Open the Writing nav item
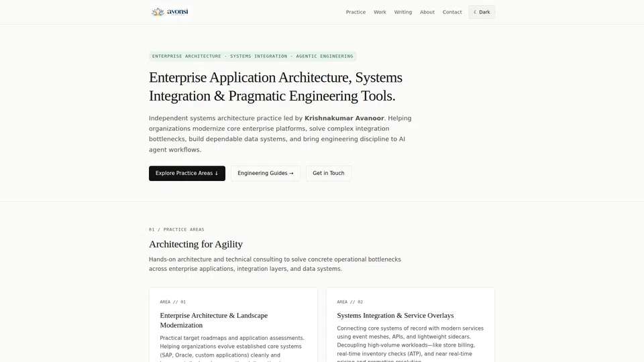 click(403, 12)
